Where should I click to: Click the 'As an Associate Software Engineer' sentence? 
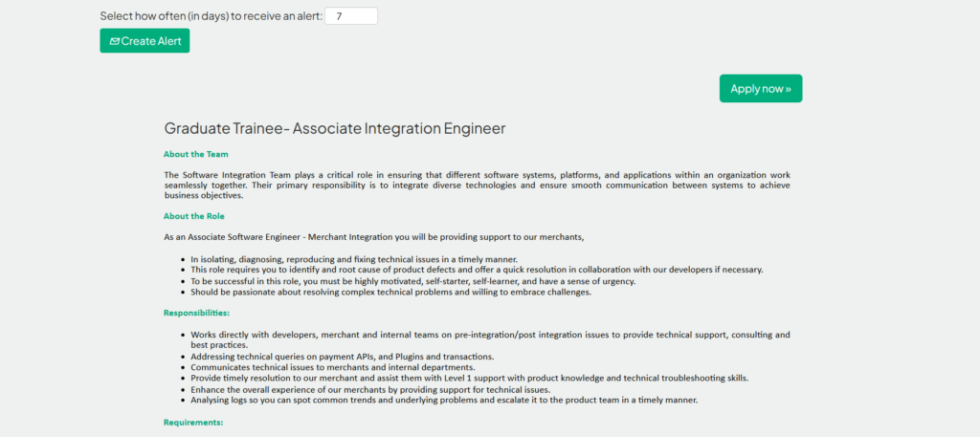pyautogui.click(x=373, y=236)
